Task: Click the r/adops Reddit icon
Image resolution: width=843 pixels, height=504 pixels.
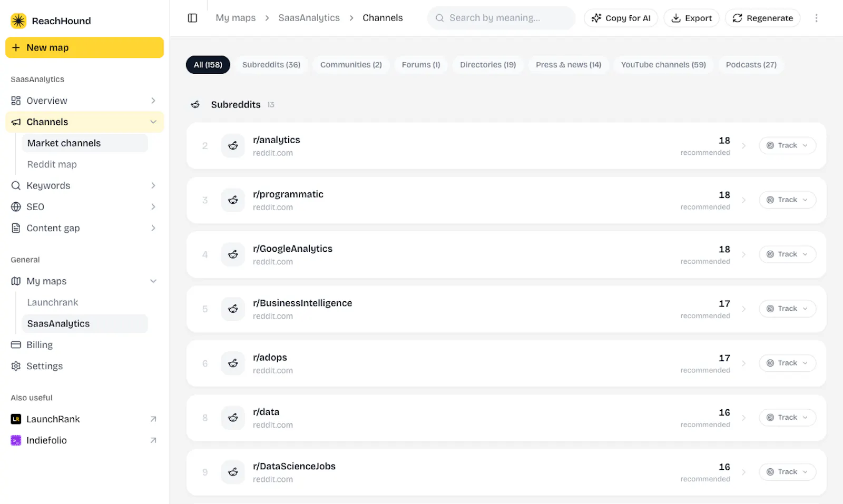Action: point(233,363)
